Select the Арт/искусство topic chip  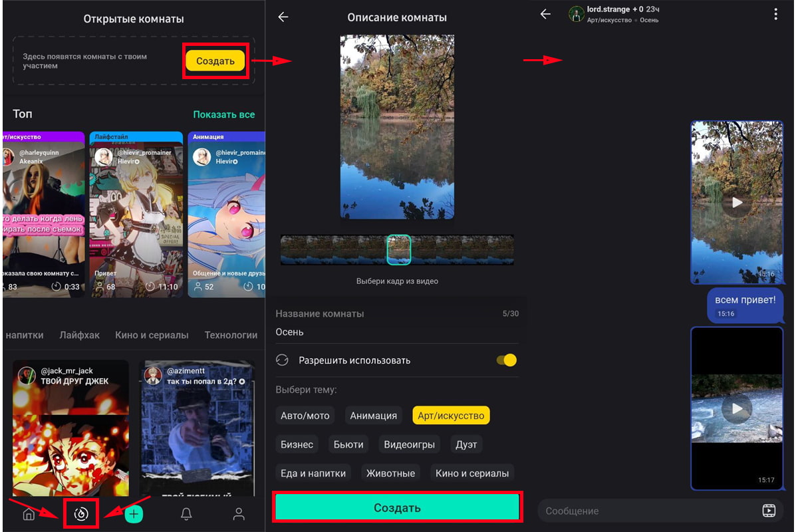[x=451, y=416]
